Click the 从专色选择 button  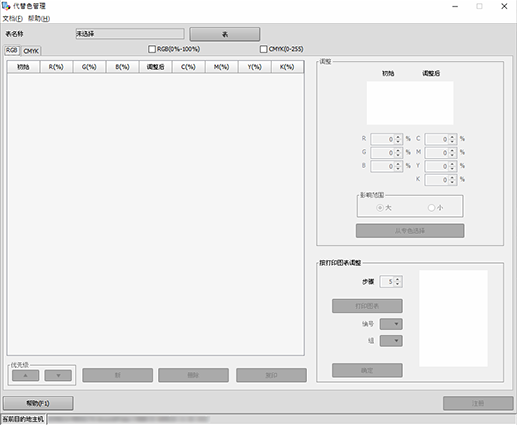click(x=410, y=231)
